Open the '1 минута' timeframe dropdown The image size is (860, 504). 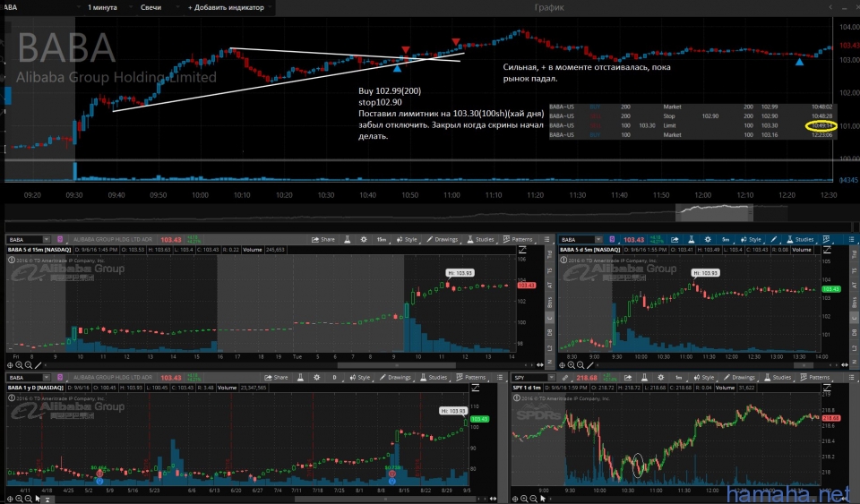tap(109, 7)
